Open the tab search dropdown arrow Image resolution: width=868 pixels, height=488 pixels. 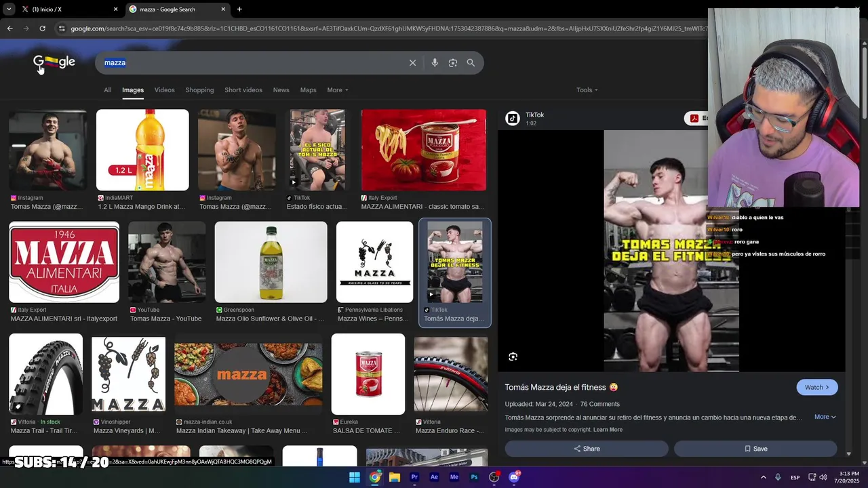8,9
